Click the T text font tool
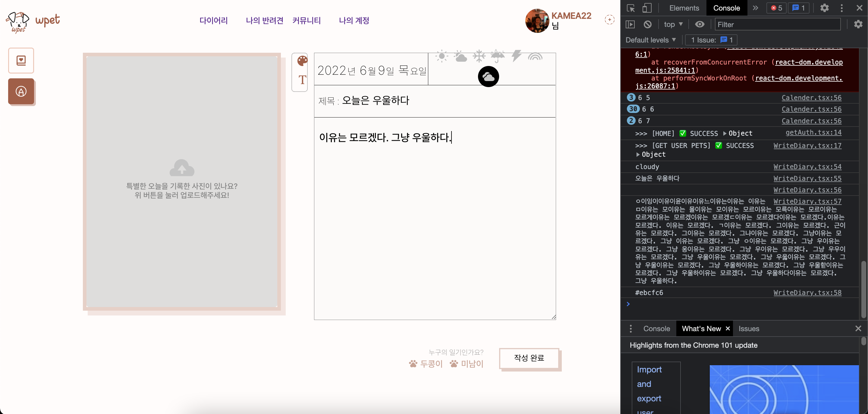Viewport: 868px width, 414px height. point(302,80)
